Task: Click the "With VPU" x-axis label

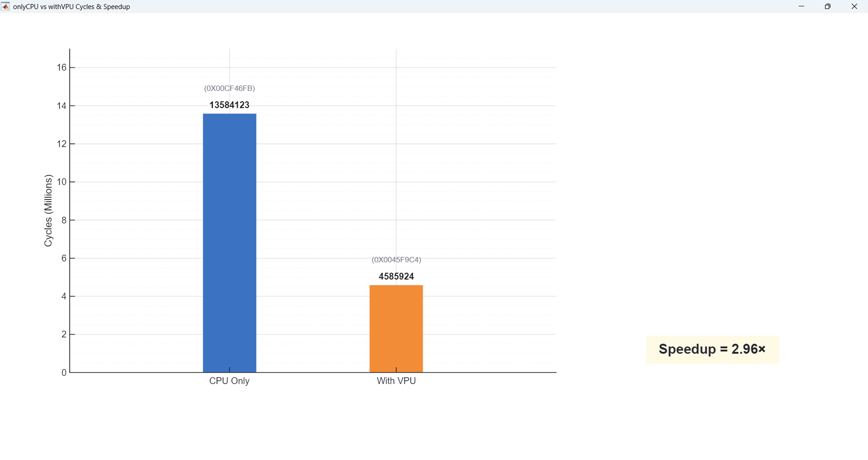Action: point(396,381)
